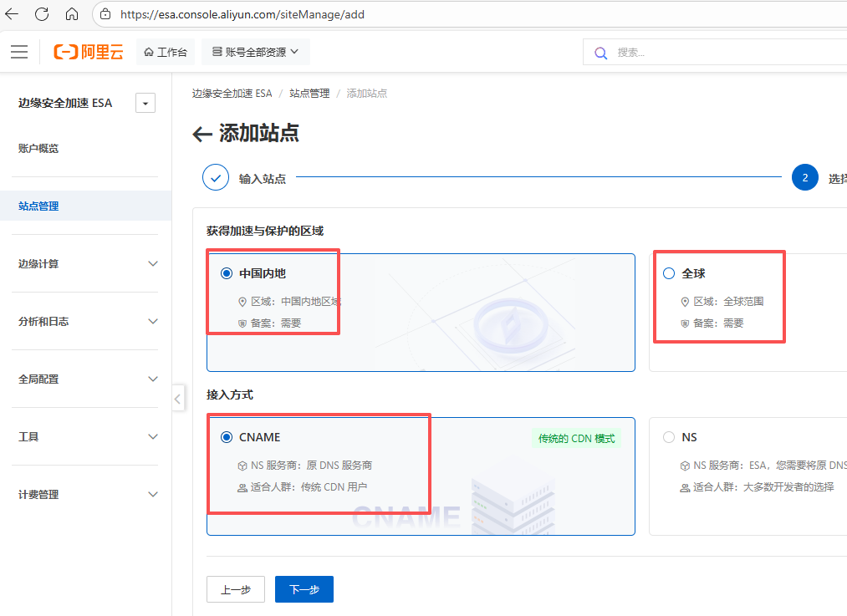Open the 站点管理 sidebar item

click(38, 206)
